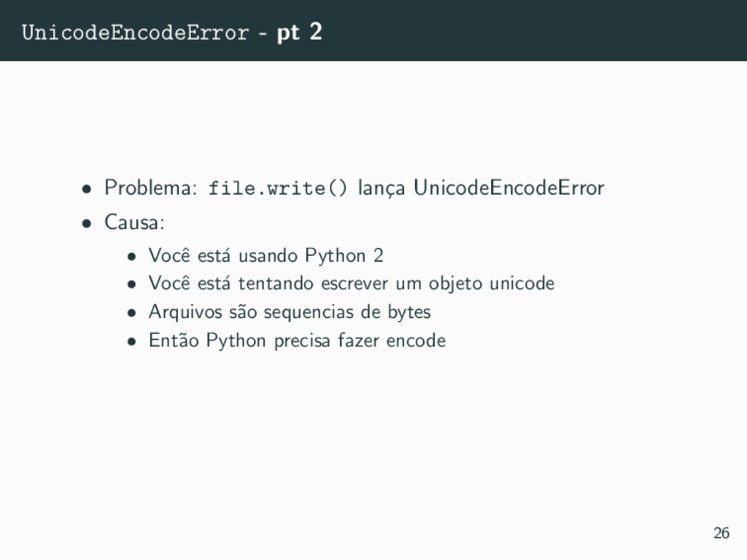
Task: Click UnicodeEncodeError in the Problema bullet
Action: [x=508, y=187]
